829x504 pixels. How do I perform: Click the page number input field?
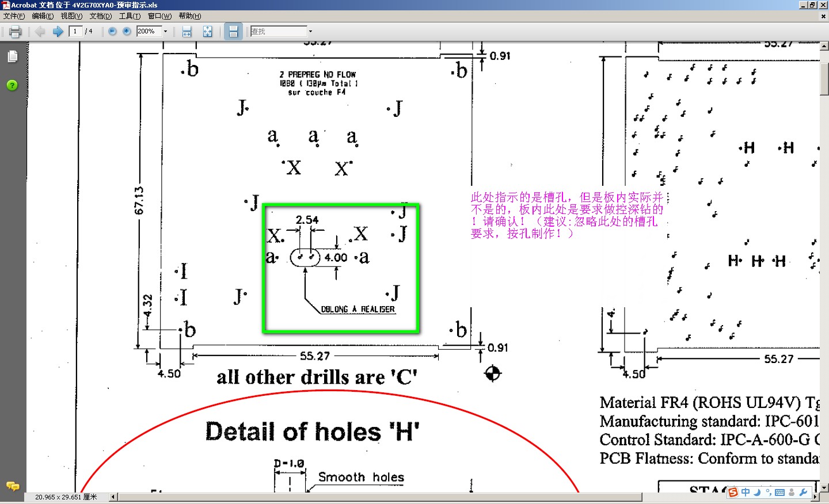click(x=75, y=32)
